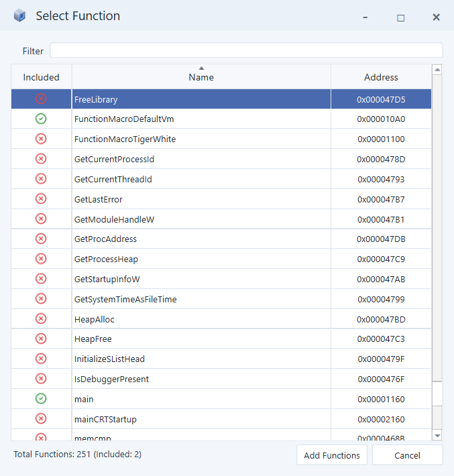
Task: Click the red X icon beside mainCRTStartup
Action: [41, 418]
